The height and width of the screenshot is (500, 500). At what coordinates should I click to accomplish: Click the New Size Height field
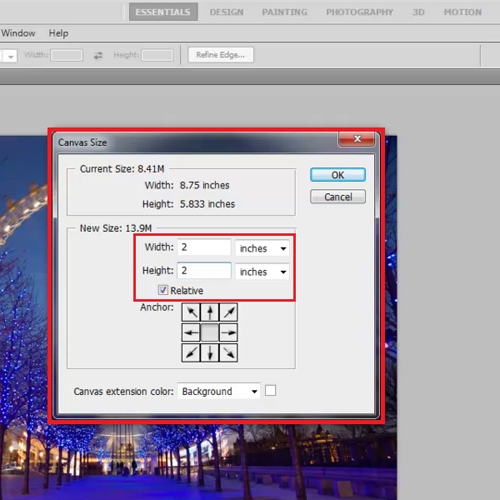204,271
